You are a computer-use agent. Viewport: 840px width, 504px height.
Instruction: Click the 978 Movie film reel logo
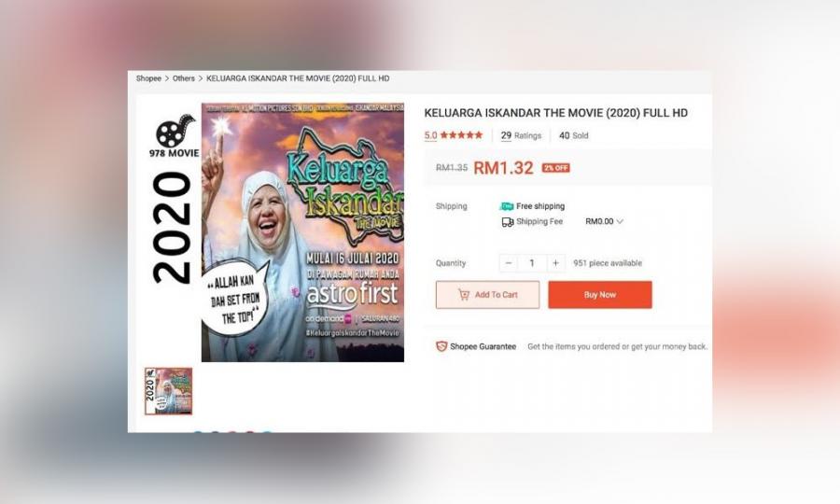[175, 130]
